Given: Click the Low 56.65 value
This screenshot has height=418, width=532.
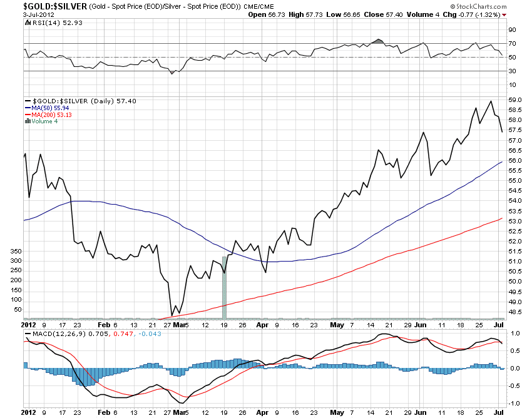Looking at the screenshot, I should (343, 14).
